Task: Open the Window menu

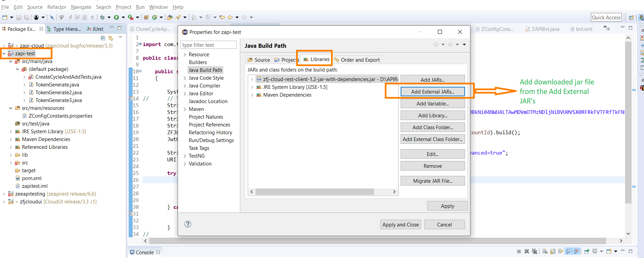Action: (x=158, y=7)
